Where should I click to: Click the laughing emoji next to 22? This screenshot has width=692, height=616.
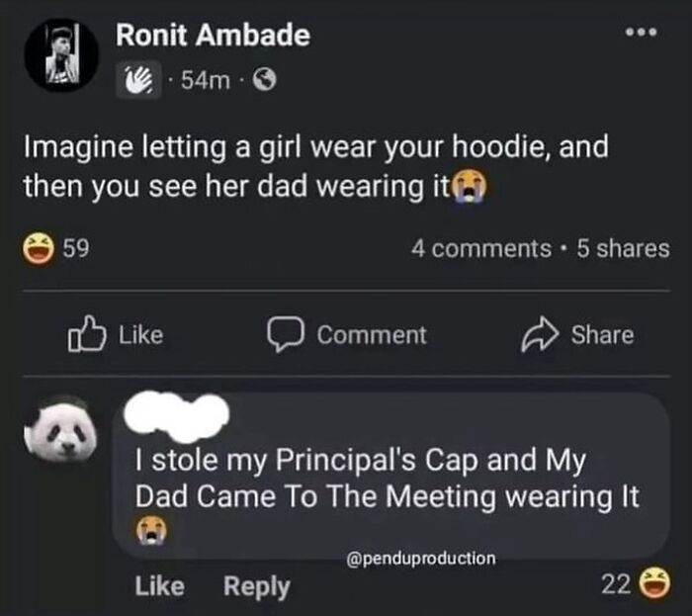point(653,586)
